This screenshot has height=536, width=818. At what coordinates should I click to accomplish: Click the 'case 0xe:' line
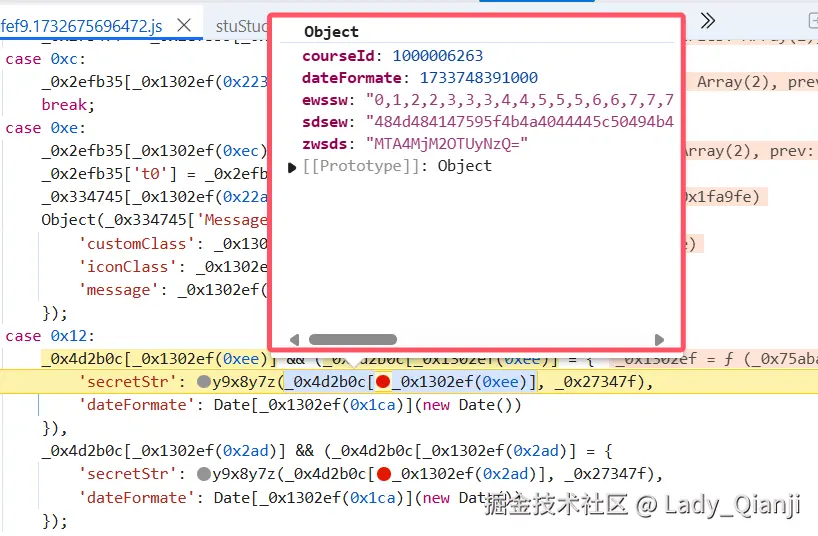pos(45,128)
